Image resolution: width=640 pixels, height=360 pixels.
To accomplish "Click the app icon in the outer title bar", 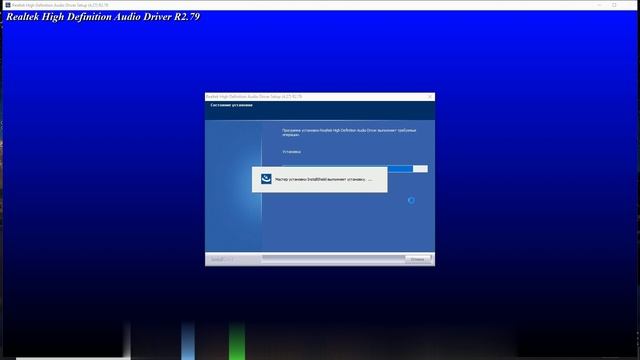I will coord(8,5).
